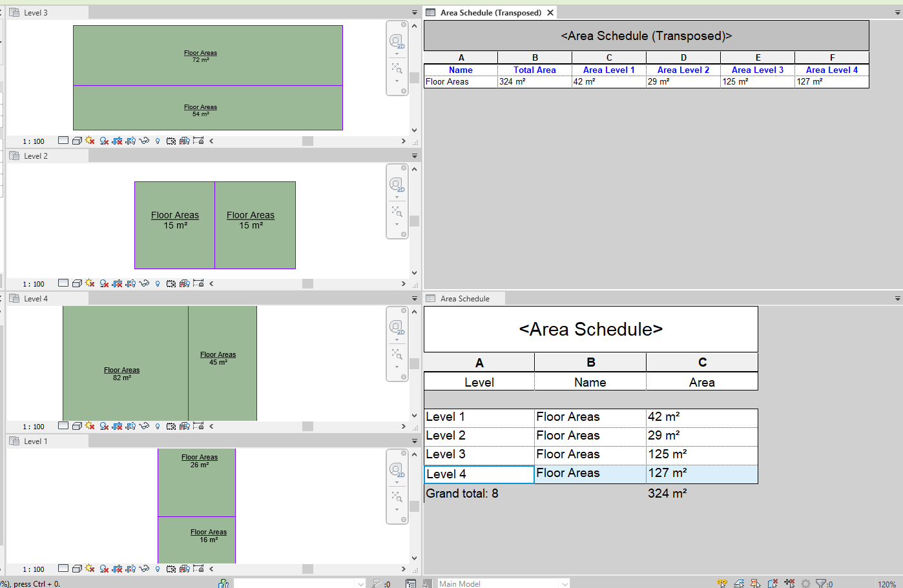Click the Select Links icon in the status bar

(x=722, y=583)
